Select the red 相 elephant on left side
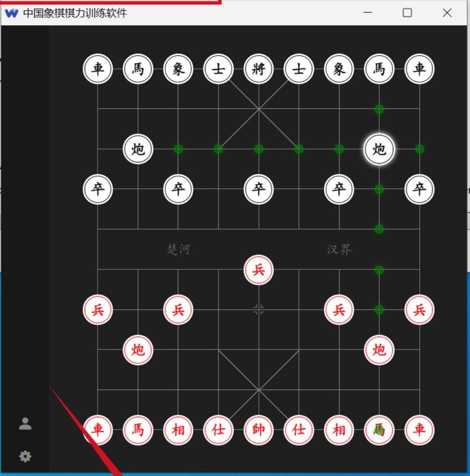 [x=178, y=430]
